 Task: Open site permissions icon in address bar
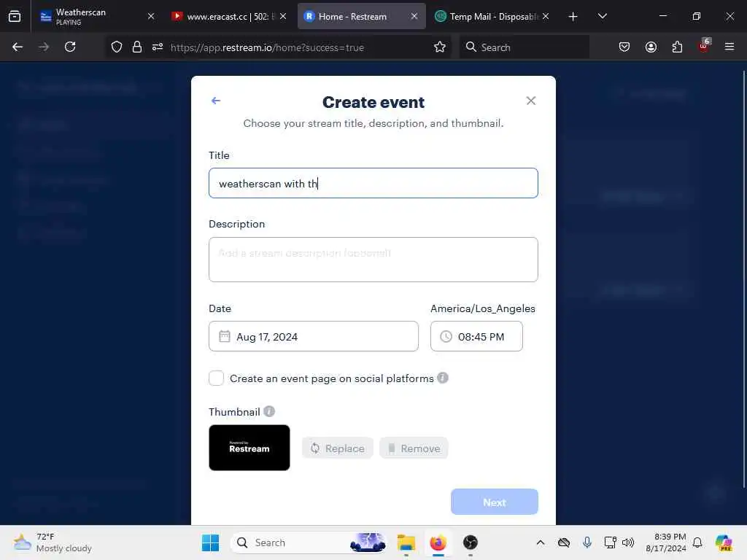click(158, 47)
